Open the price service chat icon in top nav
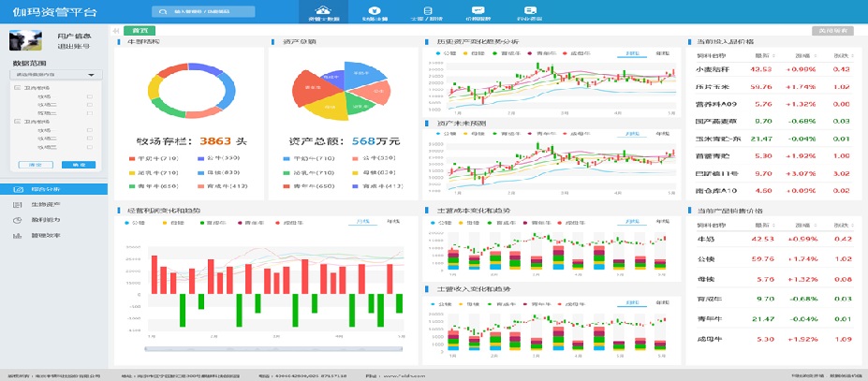868x381 pixels. tap(478, 10)
